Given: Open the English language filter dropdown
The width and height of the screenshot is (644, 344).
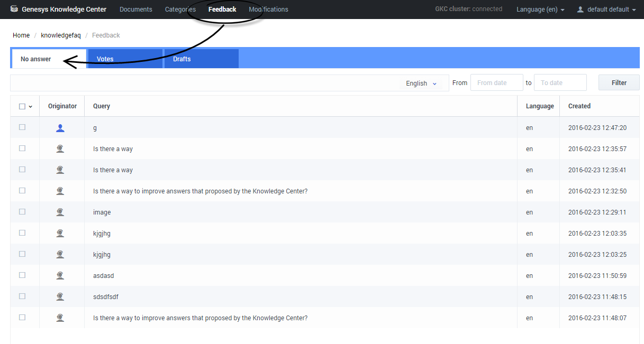Looking at the screenshot, I should click(421, 83).
